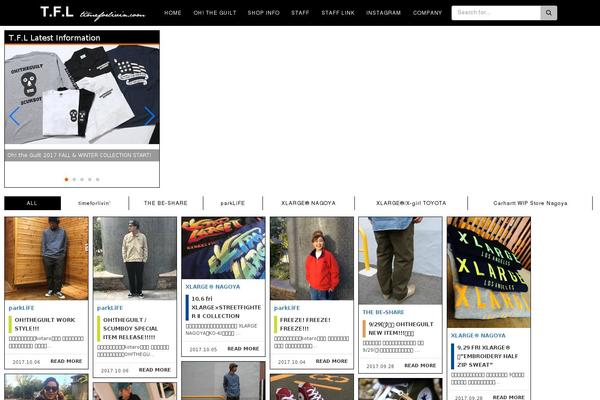Image resolution: width=600 pixels, height=400 pixels.
Task: Click READ MORE on SCUMBOY SPECIAL ITEM post
Action: 155,370
